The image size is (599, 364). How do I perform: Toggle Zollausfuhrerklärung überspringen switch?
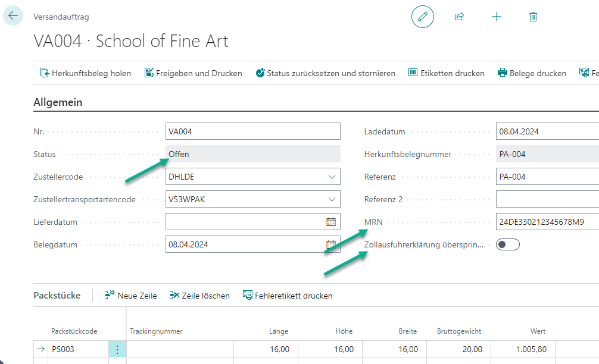click(x=508, y=244)
